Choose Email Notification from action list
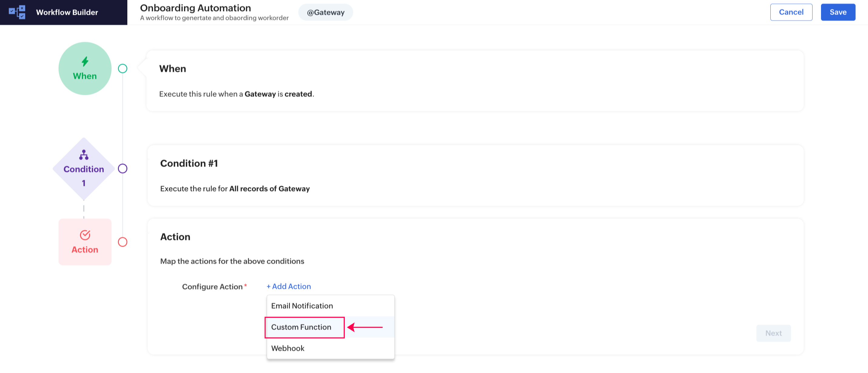This screenshot has height=373, width=868. pyautogui.click(x=302, y=306)
